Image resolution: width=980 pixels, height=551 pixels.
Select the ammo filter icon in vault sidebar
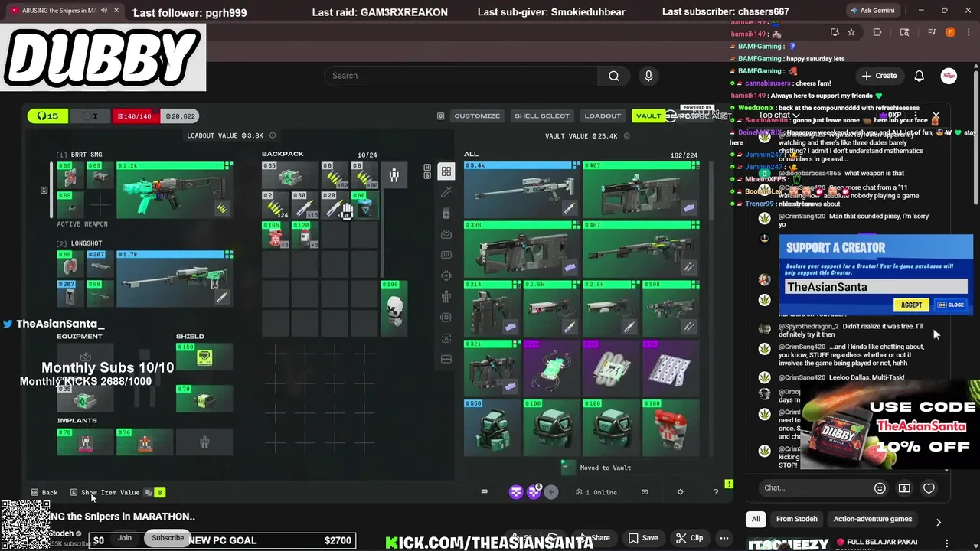446,255
